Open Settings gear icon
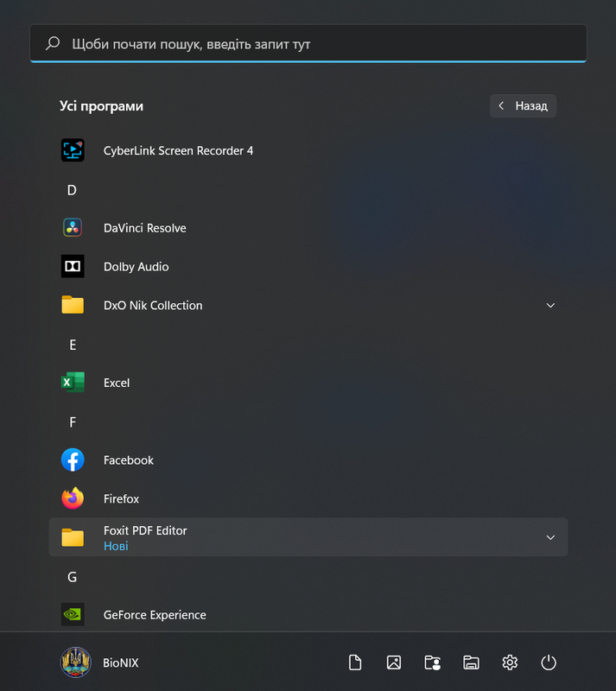 tap(510, 662)
